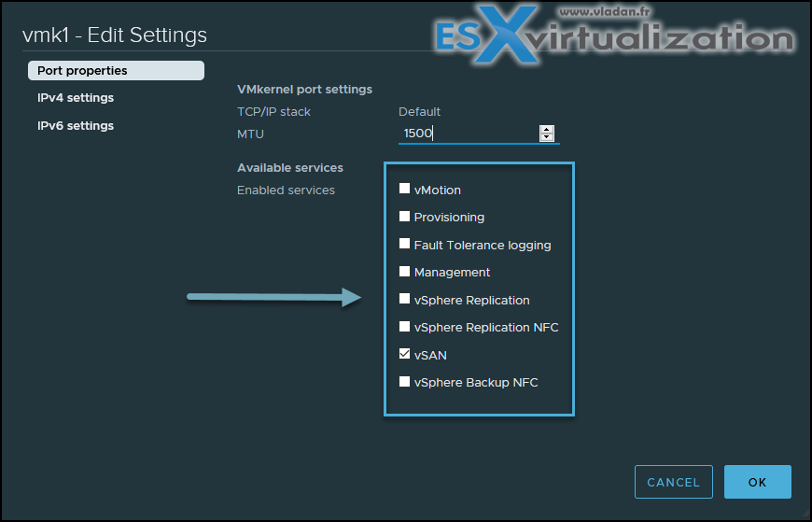This screenshot has height=522, width=812.
Task: Enable Fault Tolerance logging checkbox
Action: (404, 244)
